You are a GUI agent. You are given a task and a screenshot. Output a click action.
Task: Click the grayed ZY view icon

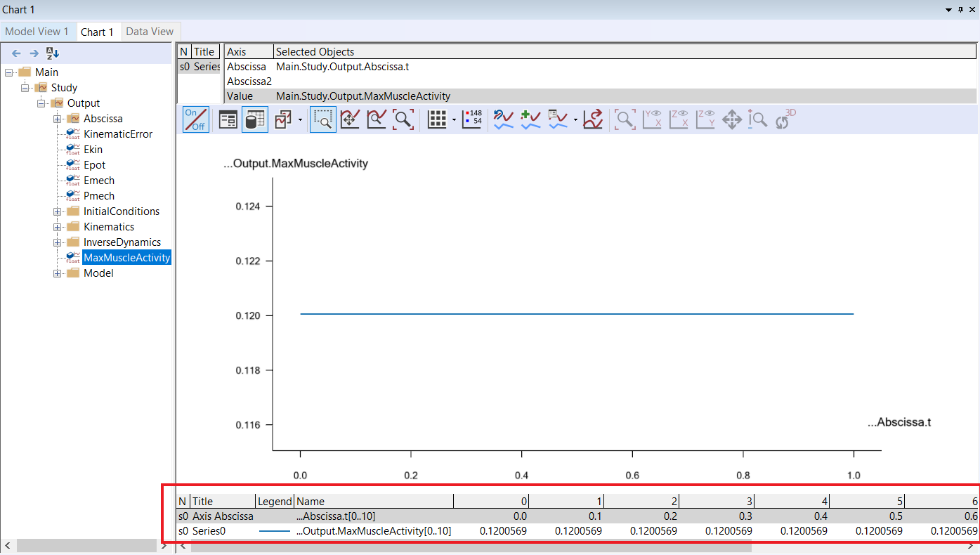(705, 119)
